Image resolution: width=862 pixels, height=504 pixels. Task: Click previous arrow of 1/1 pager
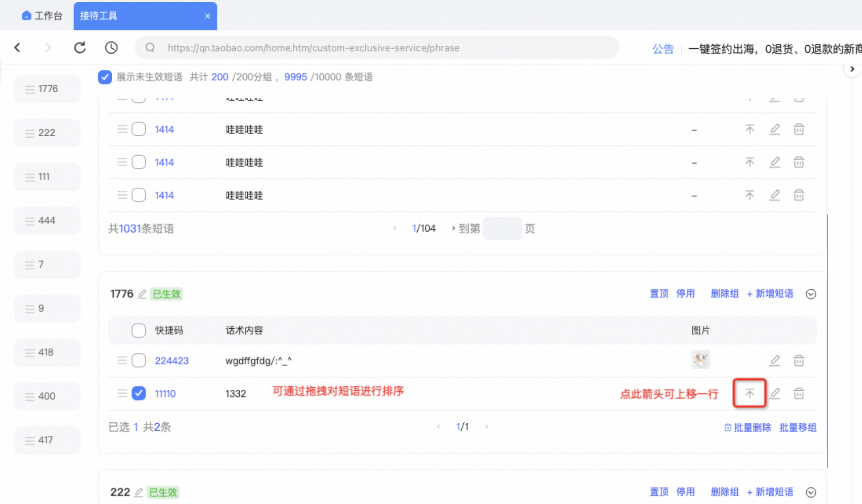tap(439, 427)
